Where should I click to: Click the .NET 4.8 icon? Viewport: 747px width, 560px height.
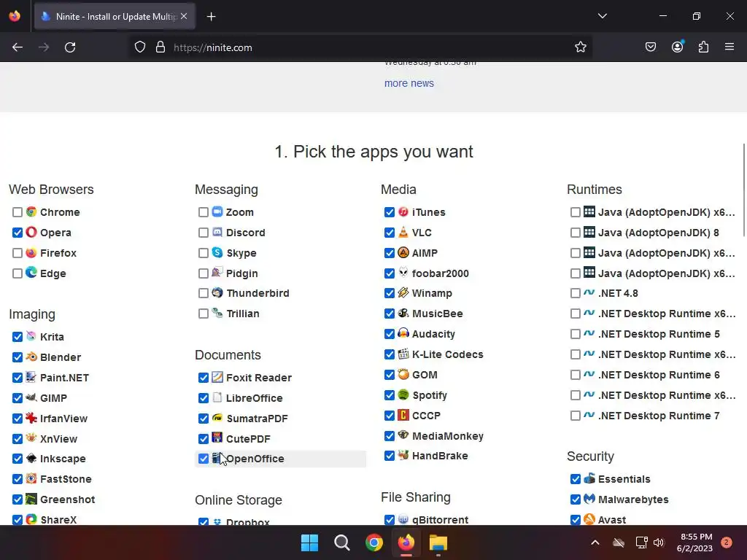589,293
